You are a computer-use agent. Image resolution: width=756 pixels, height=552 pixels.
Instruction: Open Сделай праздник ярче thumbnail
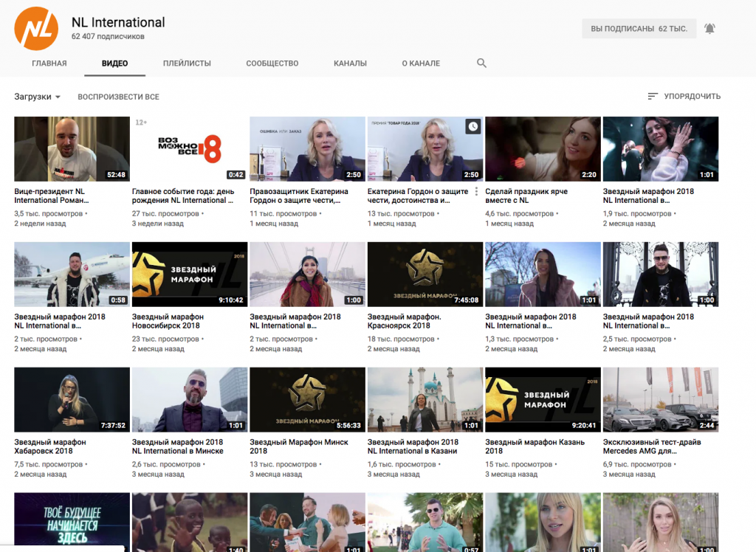(x=543, y=149)
